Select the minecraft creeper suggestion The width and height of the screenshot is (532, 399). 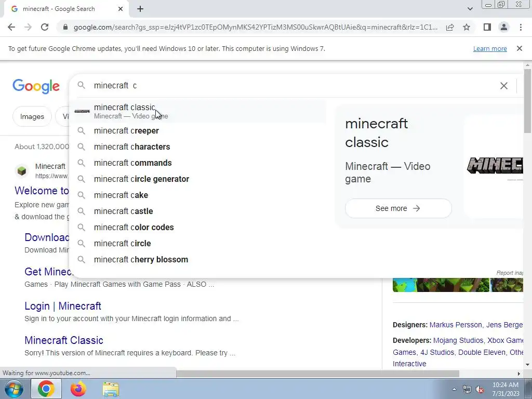[198, 130]
